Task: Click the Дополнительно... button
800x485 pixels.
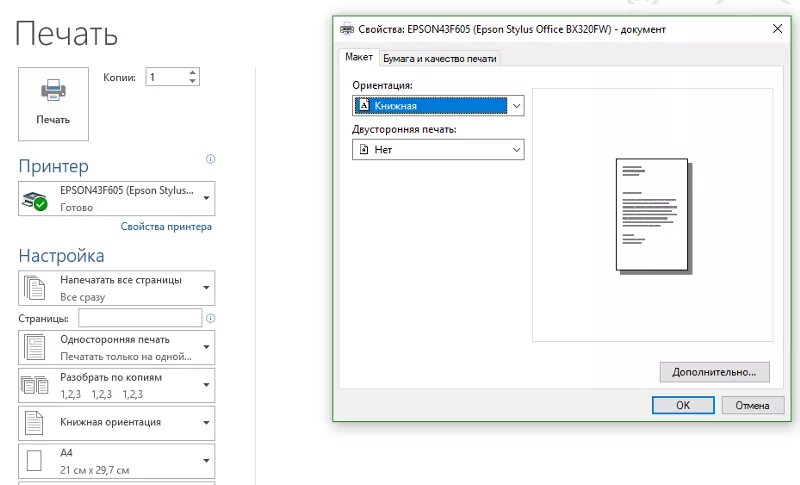Action: [714, 372]
